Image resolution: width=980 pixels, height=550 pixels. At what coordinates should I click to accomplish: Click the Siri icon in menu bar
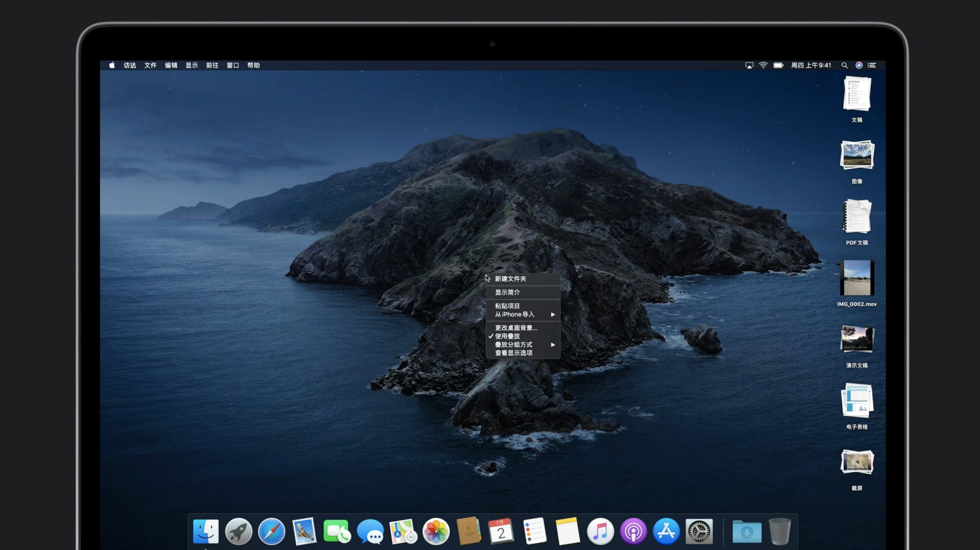859,65
